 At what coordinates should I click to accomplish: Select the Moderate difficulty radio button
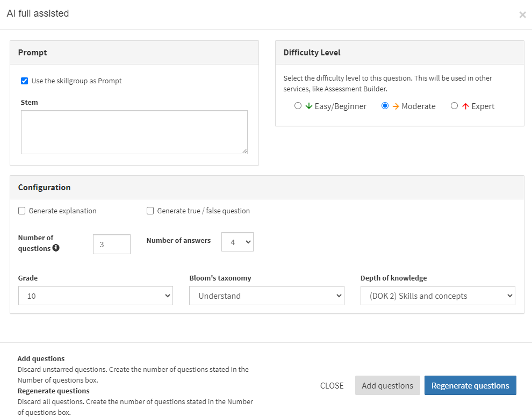pyautogui.click(x=385, y=106)
